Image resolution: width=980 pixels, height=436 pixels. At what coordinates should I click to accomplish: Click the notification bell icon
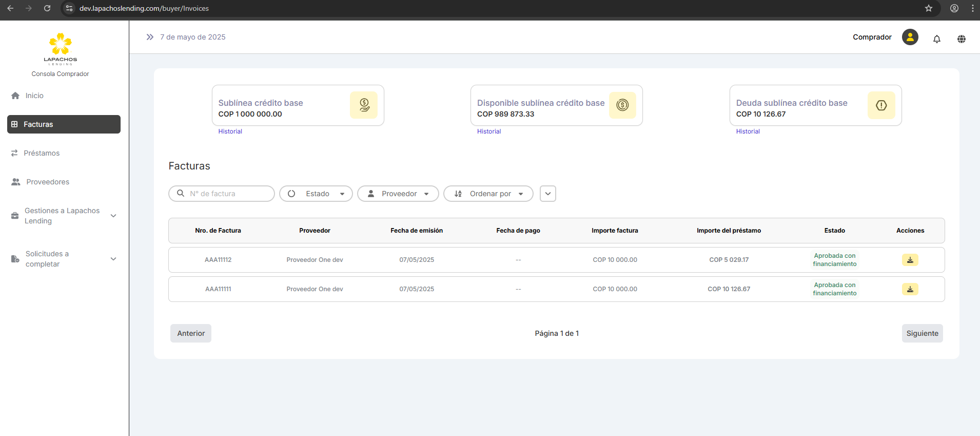tap(936, 39)
